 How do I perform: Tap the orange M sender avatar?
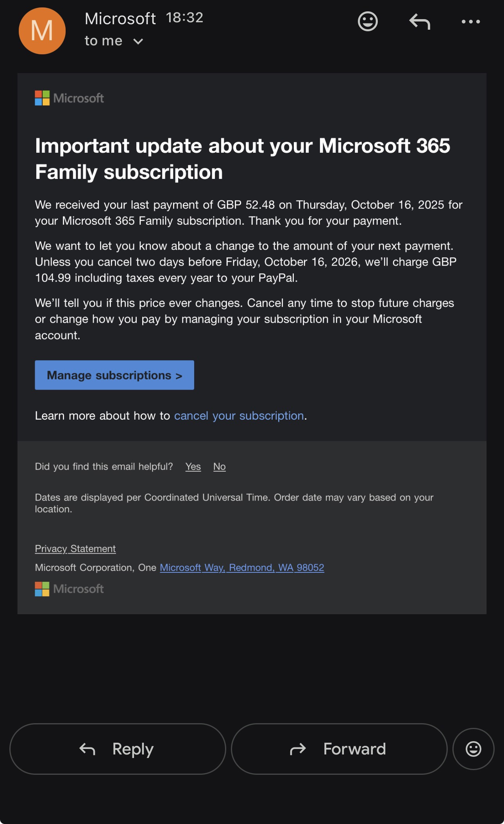pyautogui.click(x=42, y=31)
